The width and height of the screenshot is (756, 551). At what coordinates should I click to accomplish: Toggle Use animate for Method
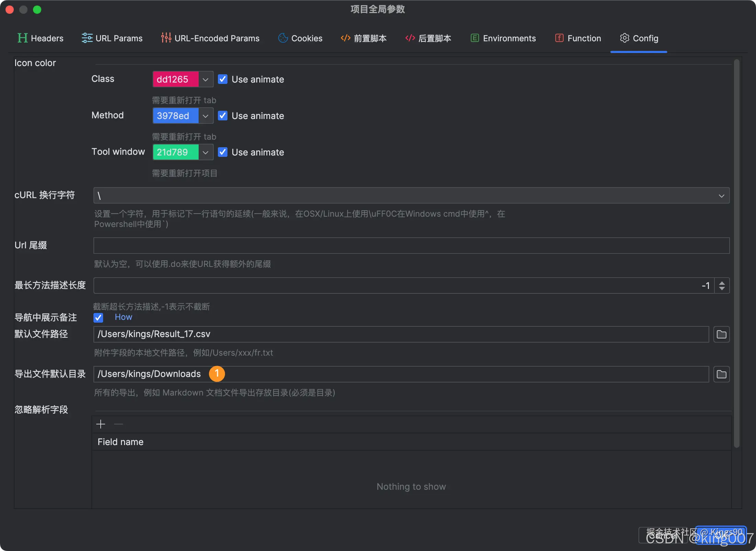click(x=223, y=116)
